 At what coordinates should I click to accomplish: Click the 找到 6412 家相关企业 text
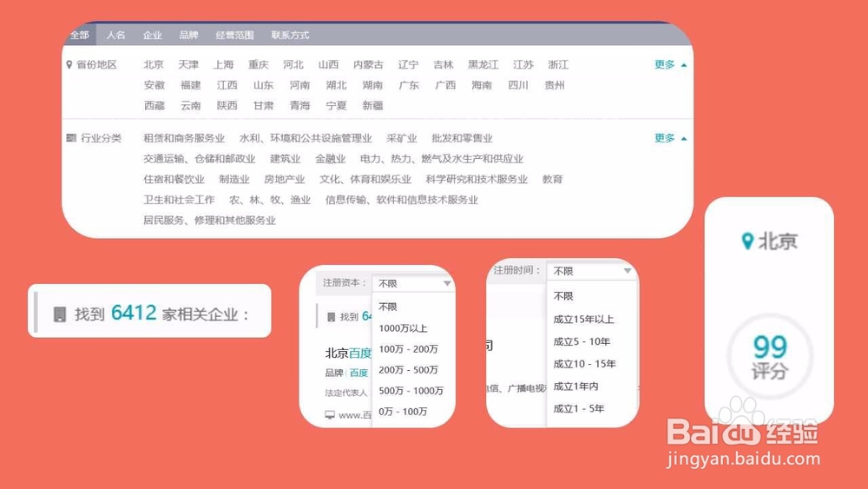pos(161,314)
